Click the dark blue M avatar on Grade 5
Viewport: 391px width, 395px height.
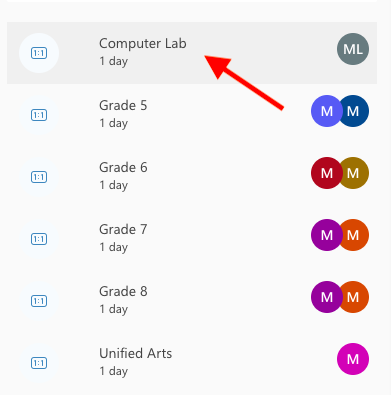pos(354,111)
